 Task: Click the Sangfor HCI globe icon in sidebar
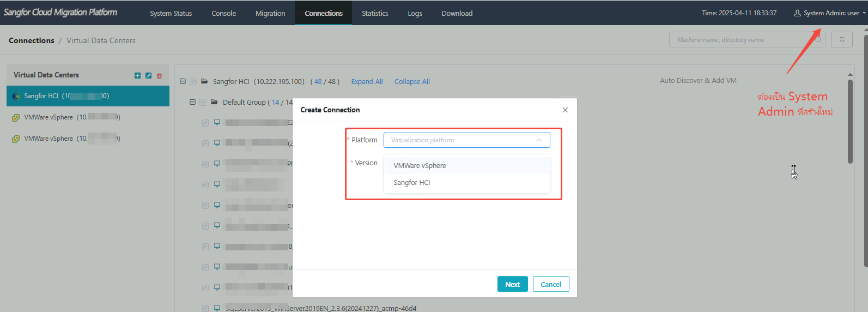point(16,96)
